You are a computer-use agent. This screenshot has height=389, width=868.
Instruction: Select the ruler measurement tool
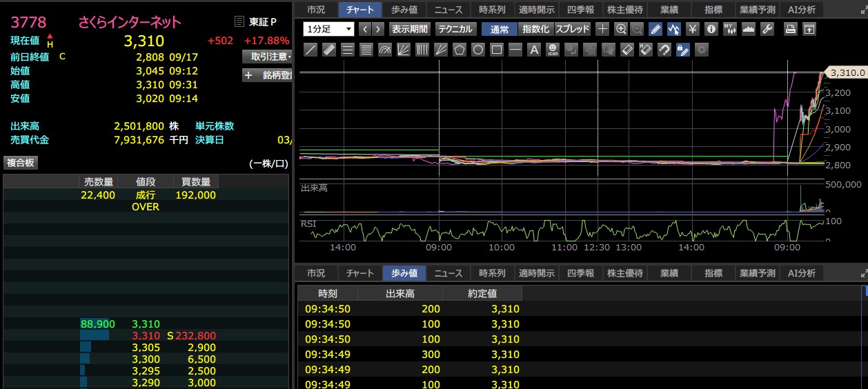329,50
